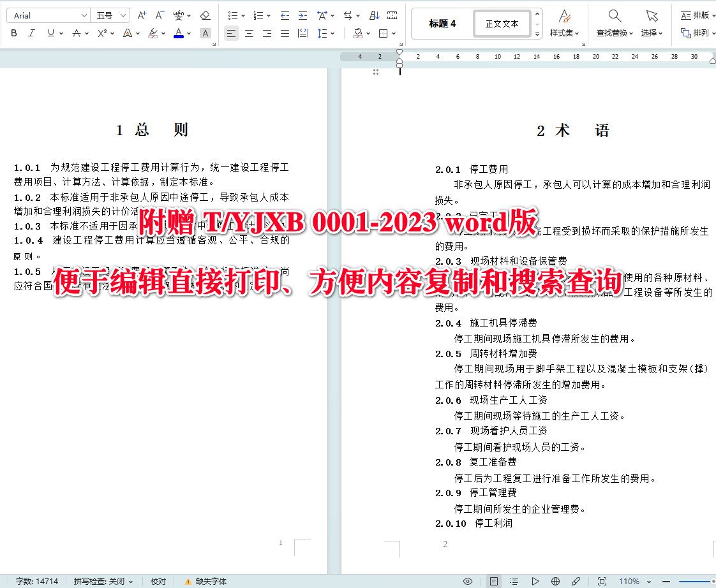716x588 pixels.
Task: Click the sort icon
Action: pos(374,15)
